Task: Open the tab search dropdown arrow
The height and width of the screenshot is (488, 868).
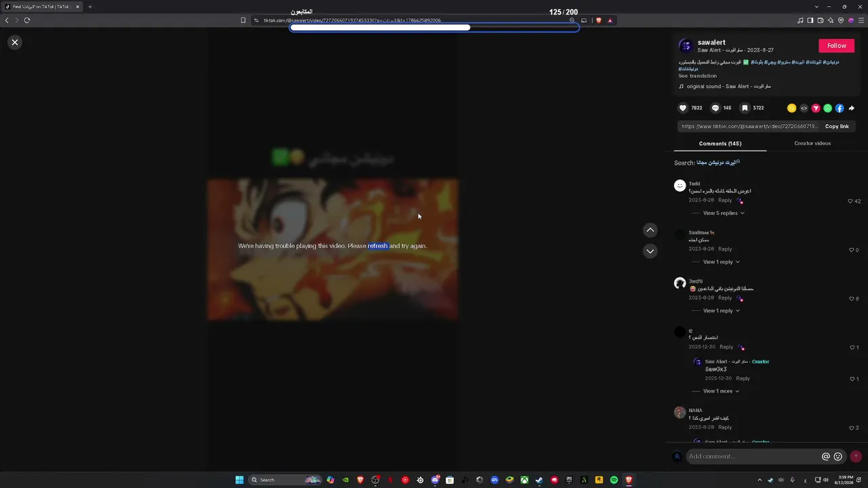Action: [816, 7]
